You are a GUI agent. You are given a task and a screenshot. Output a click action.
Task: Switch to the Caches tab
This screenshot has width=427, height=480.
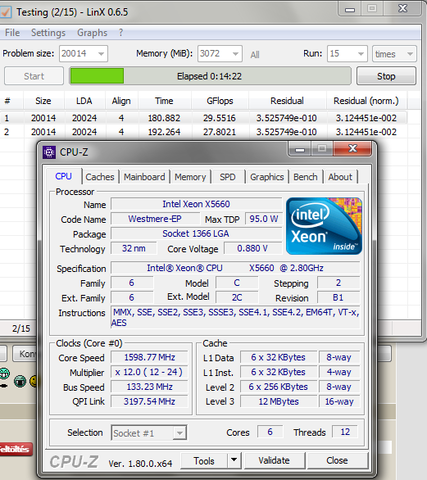point(100,177)
